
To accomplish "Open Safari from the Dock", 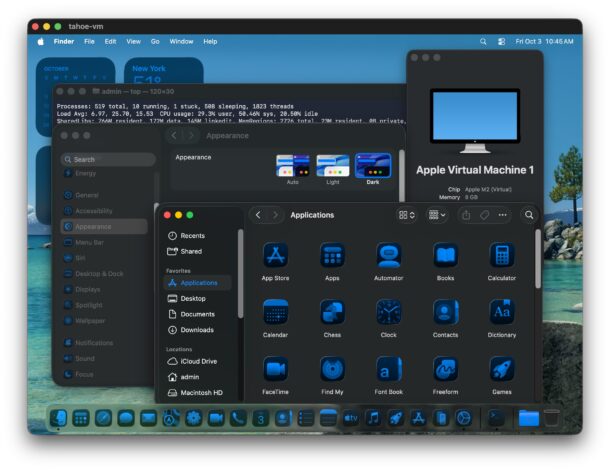I will coord(103,418).
